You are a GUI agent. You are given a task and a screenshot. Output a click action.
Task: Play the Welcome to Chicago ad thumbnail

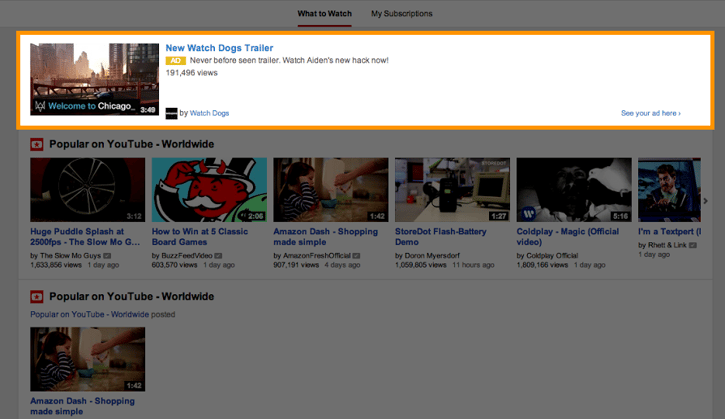[94, 79]
